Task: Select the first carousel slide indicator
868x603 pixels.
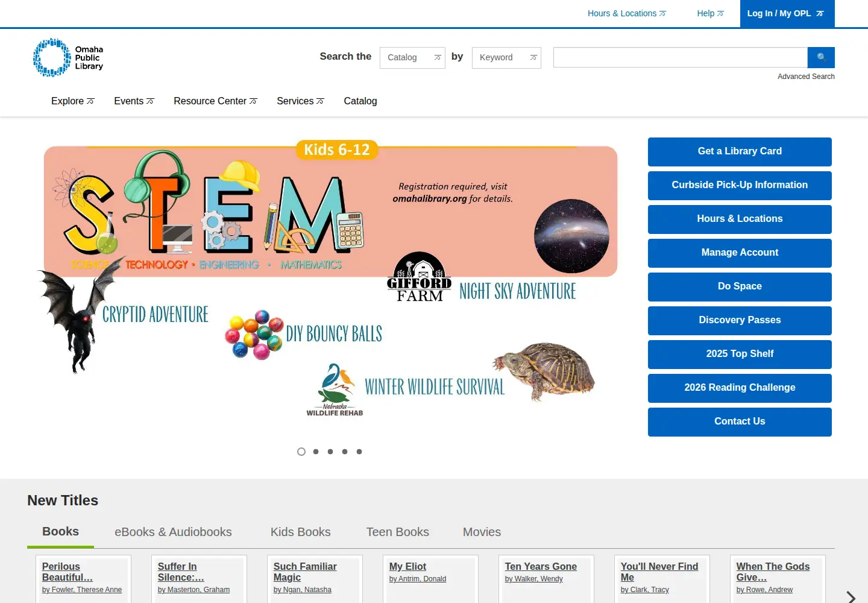Action: (301, 452)
